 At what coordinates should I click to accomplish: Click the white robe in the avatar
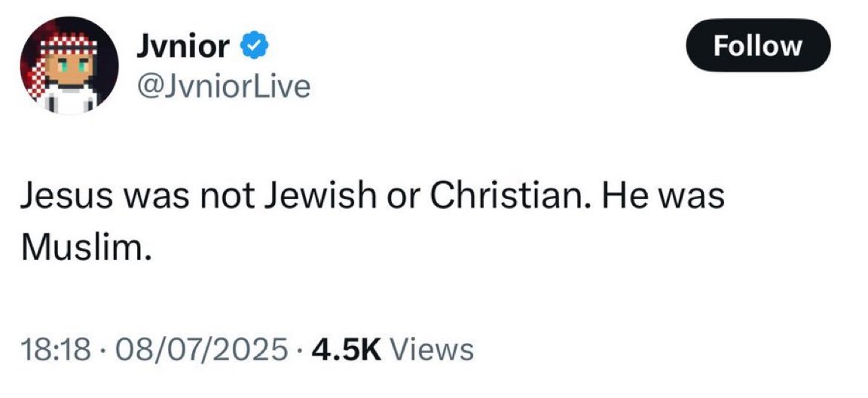(70, 98)
